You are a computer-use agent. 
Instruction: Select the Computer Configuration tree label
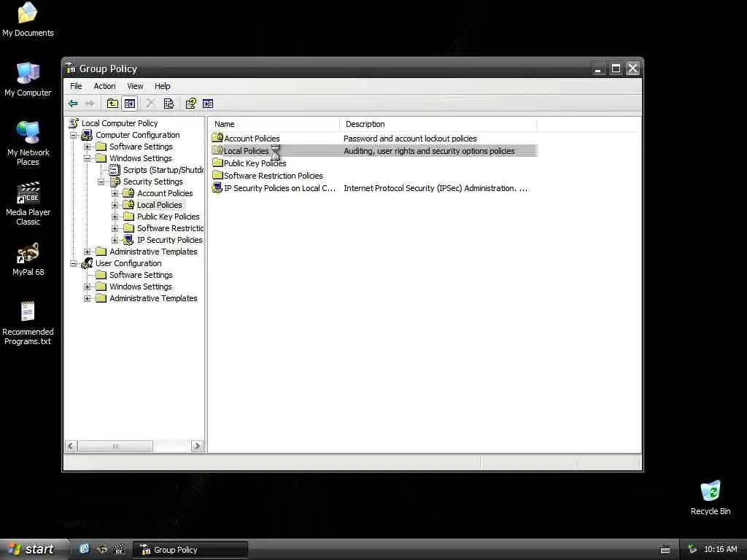tap(138, 135)
